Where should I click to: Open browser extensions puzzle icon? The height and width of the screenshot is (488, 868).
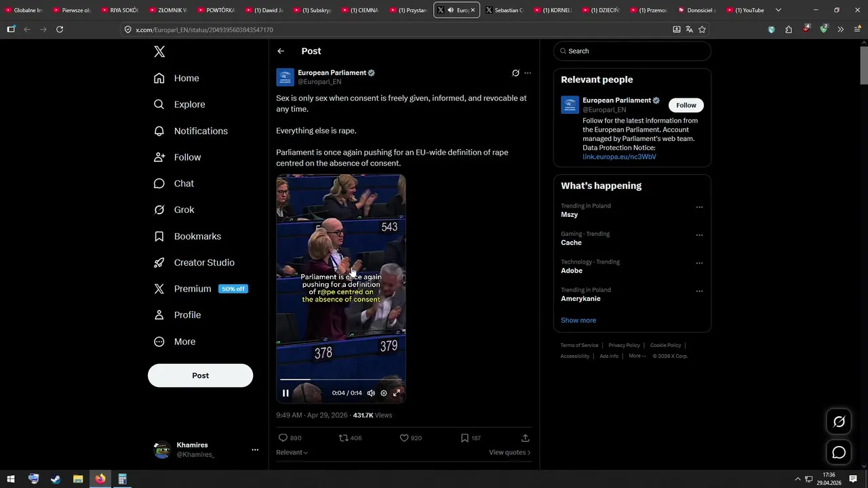pyautogui.click(x=789, y=29)
